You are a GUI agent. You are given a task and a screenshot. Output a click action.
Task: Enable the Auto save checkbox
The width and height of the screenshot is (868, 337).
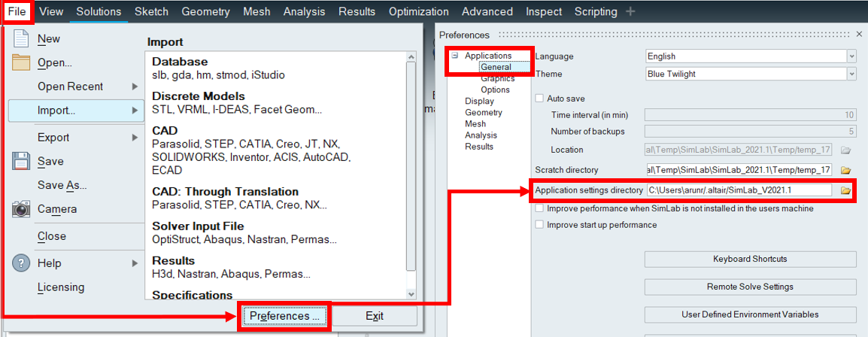click(539, 99)
